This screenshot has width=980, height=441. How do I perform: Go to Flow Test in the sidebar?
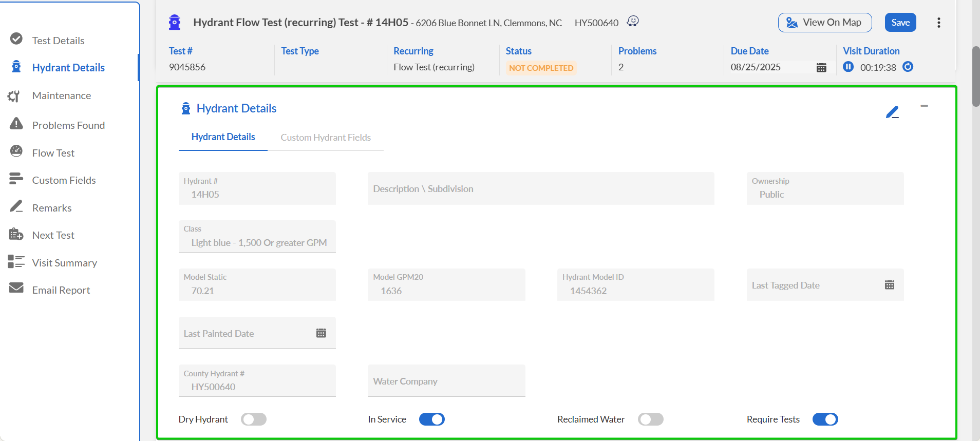53,153
